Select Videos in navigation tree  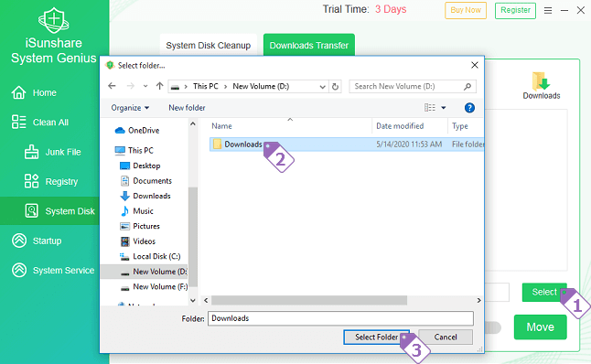(x=144, y=241)
